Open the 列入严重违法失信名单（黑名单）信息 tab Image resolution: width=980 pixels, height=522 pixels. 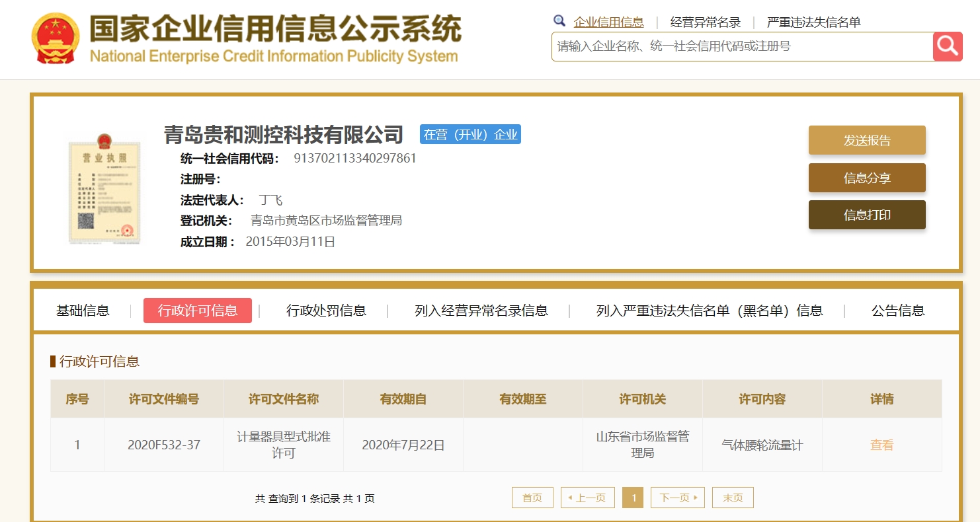click(x=710, y=311)
